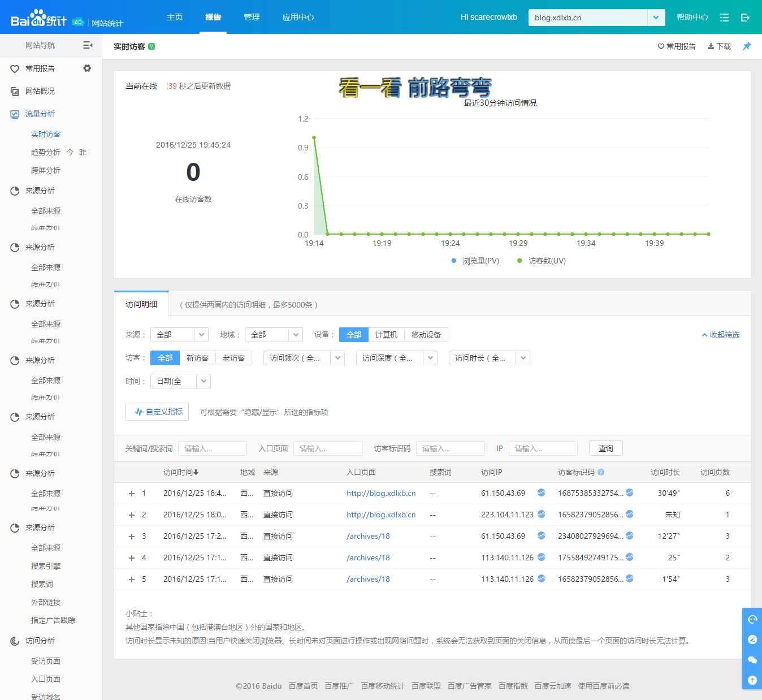Viewport: 762px width, 700px height.
Task: Click visitor ID icon in row 3
Action: tap(629, 535)
